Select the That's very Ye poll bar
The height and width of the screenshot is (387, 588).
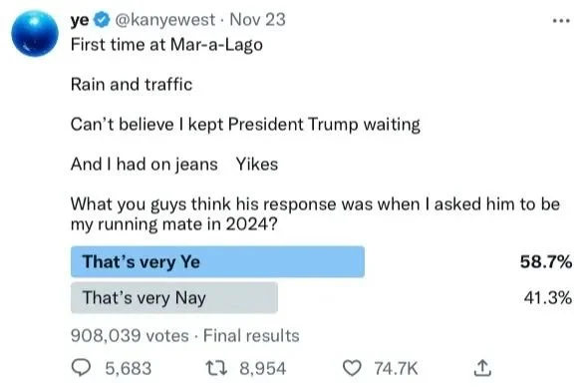[x=217, y=261]
